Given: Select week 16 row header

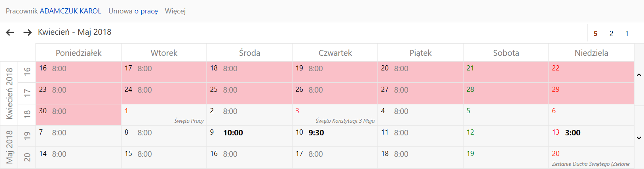Looking at the screenshot, I should pos(27,72).
